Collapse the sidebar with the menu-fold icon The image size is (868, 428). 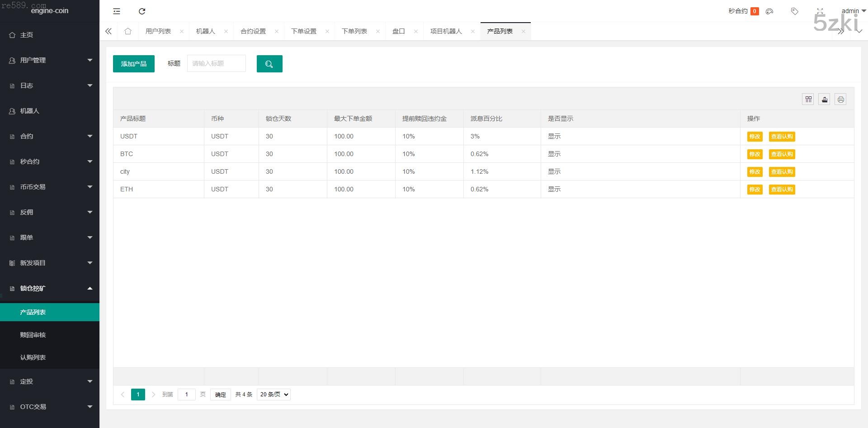pyautogui.click(x=117, y=11)
